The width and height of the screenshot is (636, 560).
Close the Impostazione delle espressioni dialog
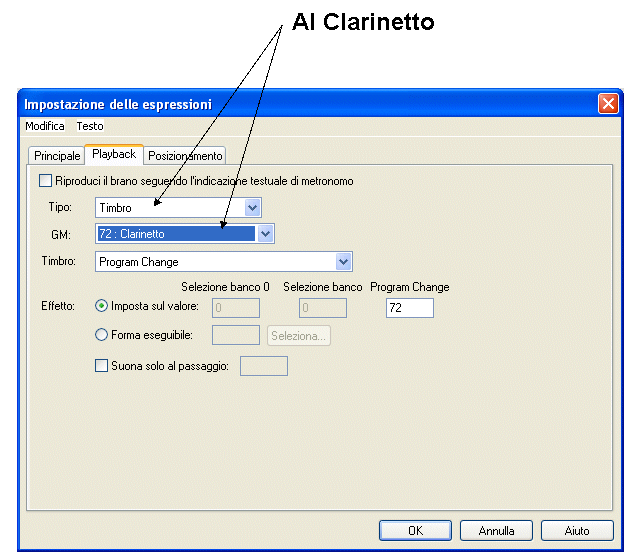tap(607, 104)
